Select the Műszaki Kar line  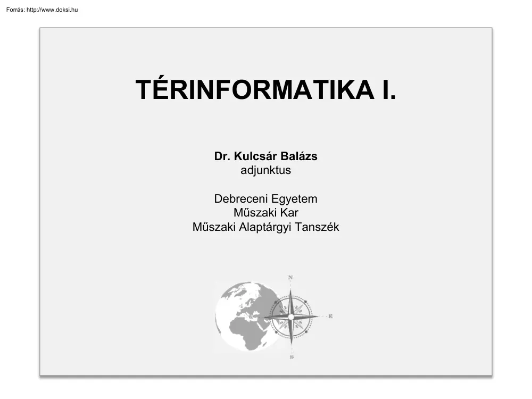(x=265, y=212)
